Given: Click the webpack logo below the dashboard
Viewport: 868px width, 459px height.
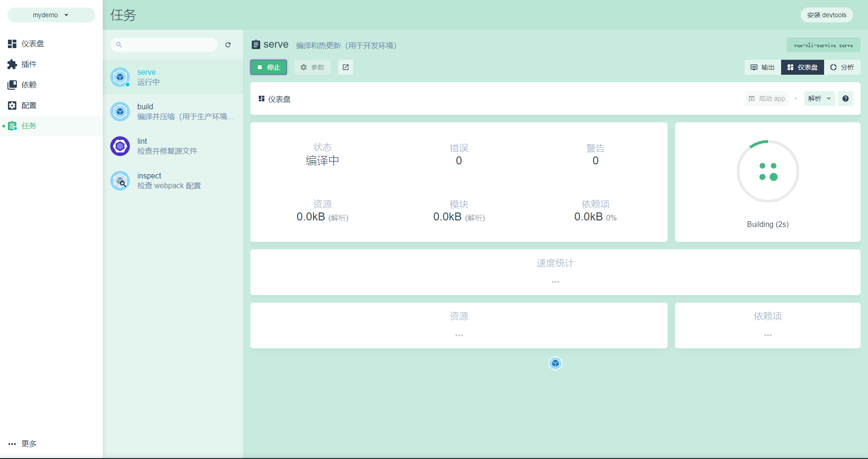Looking at the screenshot, I should (555, 363).
